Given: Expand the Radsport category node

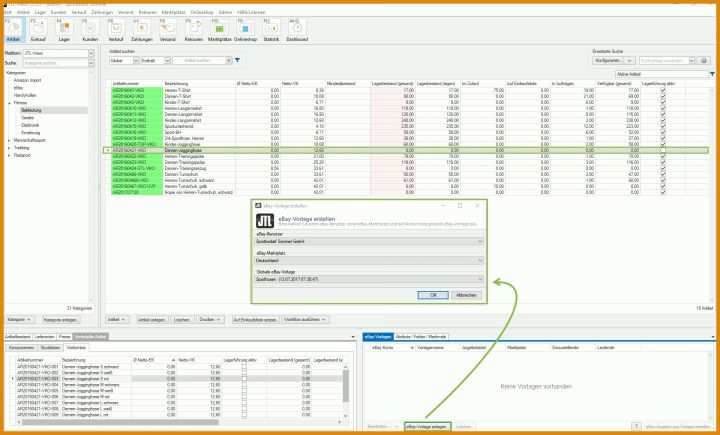Looking at the screenshot, I should (9, 155).
